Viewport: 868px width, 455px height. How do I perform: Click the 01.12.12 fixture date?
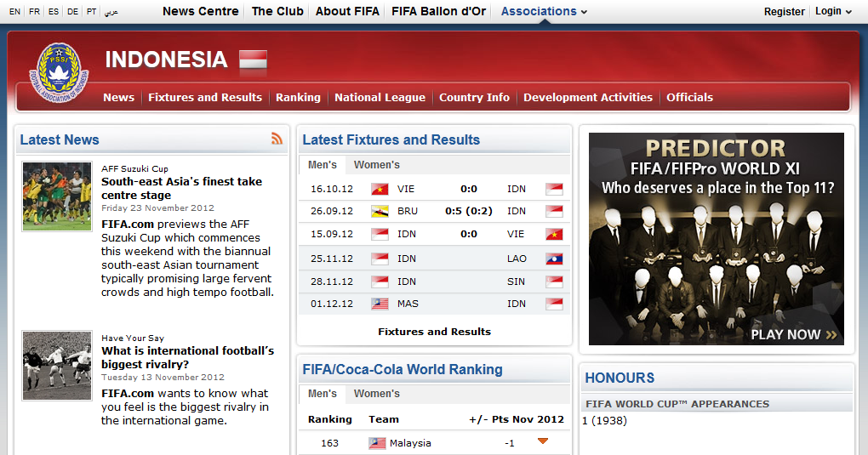point(332,304)
